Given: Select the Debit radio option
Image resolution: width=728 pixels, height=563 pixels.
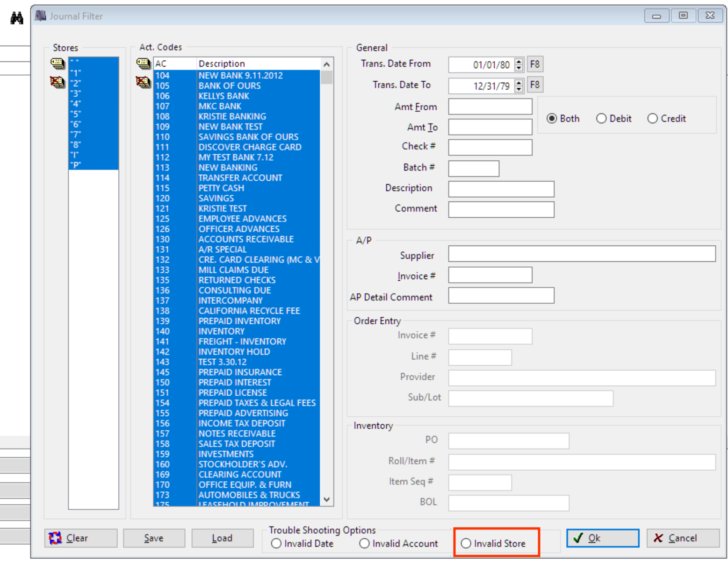Looking at the screenshot, I should click(614, 119).
